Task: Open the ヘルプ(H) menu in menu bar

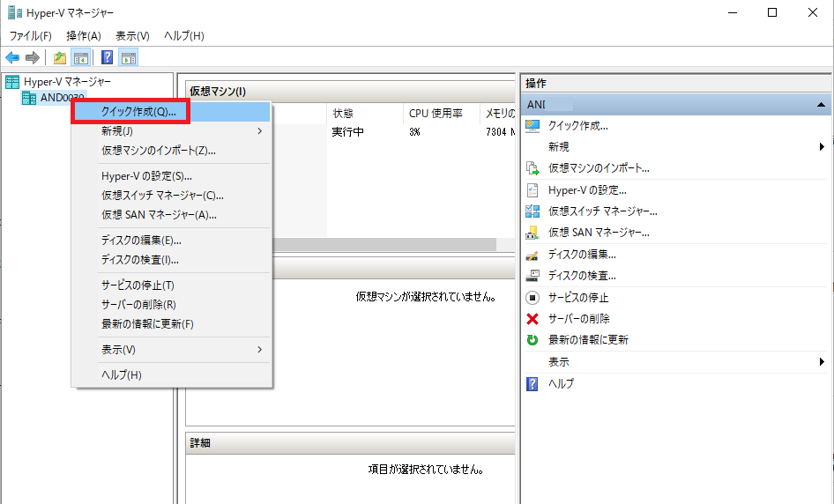Action: [x=184, y=35]
